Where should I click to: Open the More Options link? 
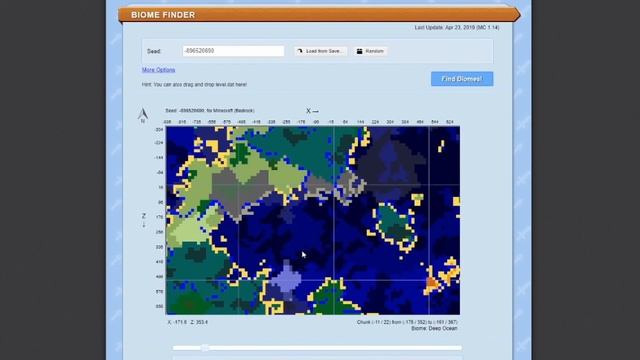[x=158, y=70]
